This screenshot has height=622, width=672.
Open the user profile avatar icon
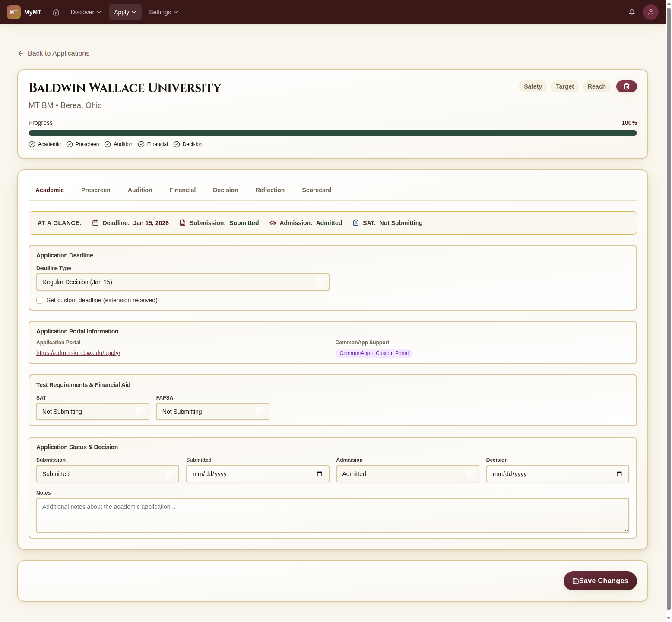(650, 12)
